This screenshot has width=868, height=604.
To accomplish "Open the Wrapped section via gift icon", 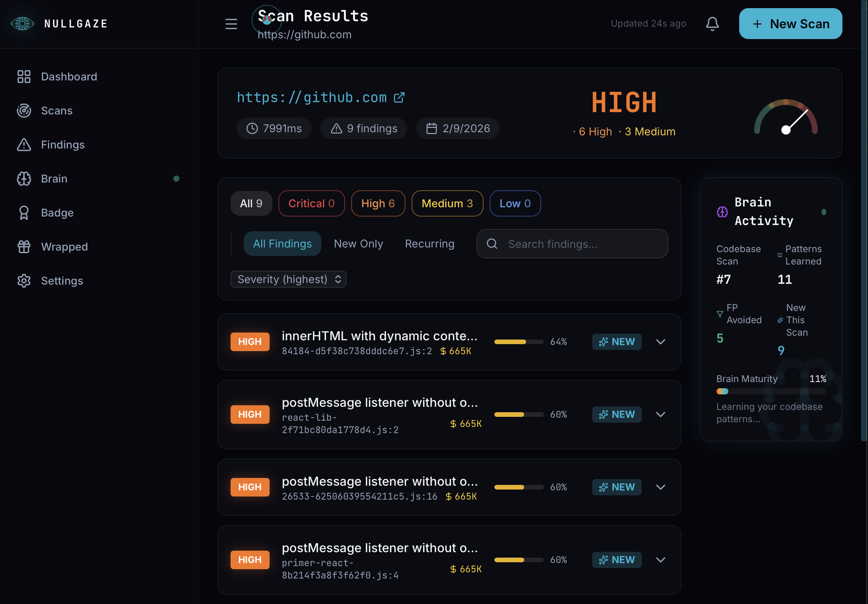I will point(24,247).
